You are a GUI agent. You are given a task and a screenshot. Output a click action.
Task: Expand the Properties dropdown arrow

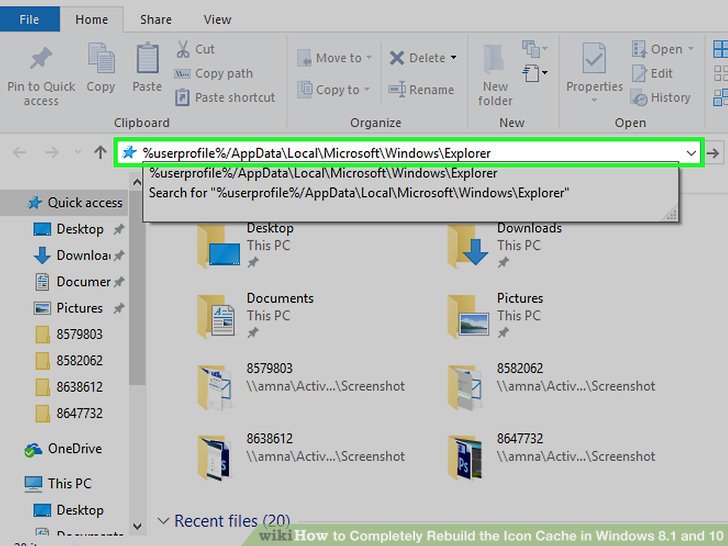594,100
